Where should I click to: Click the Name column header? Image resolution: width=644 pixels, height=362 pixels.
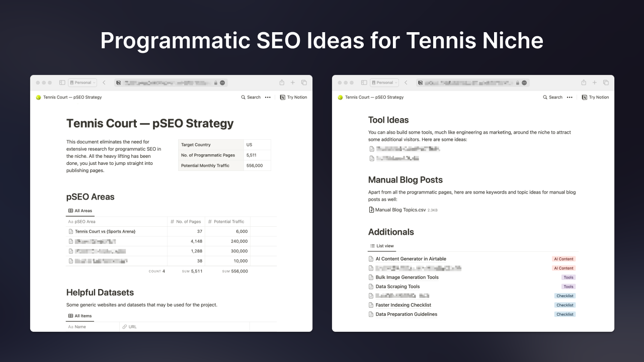point(93,327)
